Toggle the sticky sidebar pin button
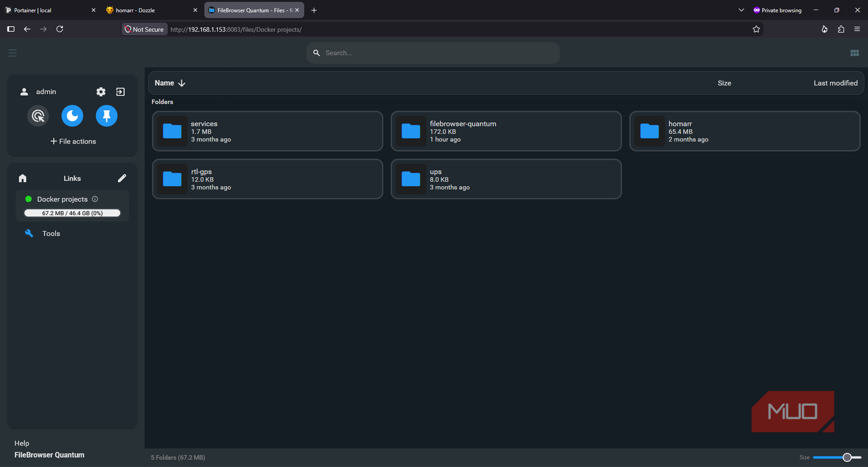Viewport: 868px width, 467px height. point(107,116)
